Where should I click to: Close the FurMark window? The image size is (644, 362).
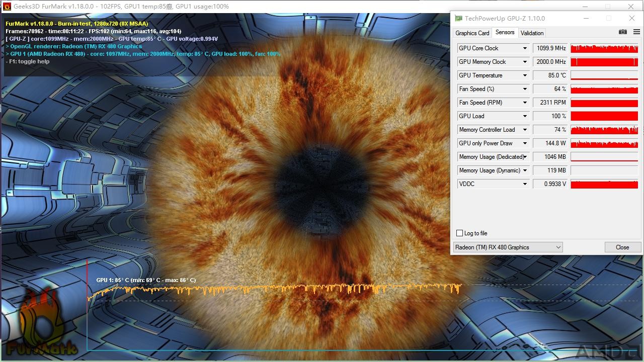631,7
